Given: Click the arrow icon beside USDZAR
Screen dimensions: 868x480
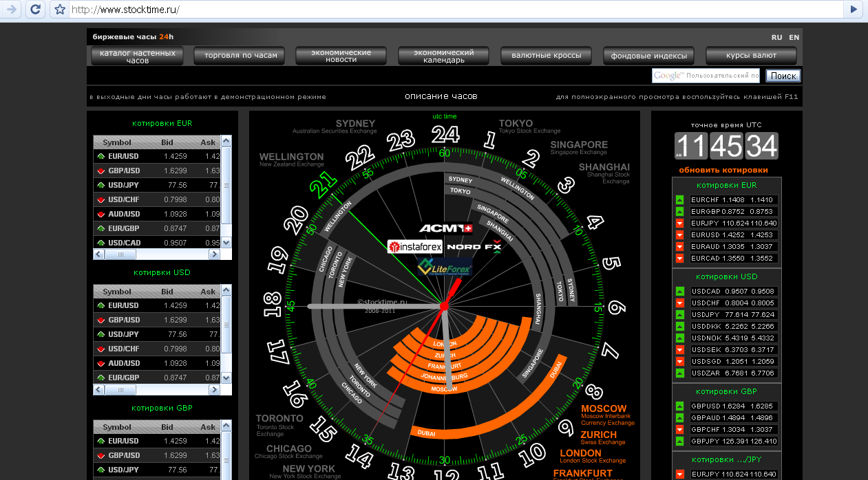Looking at the screenshot, I should click(679, 373).
